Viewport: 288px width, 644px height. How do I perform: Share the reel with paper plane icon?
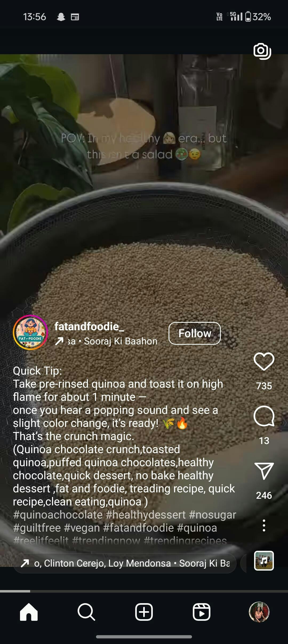264,471
